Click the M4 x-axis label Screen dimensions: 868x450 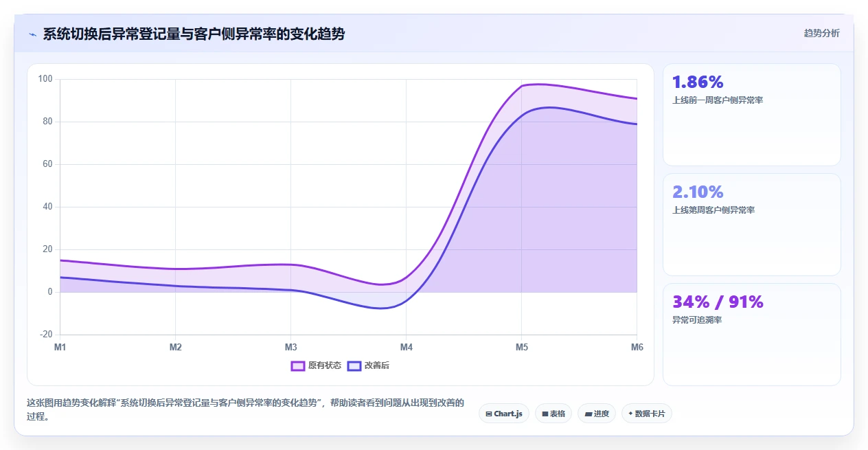click(407, 348)
